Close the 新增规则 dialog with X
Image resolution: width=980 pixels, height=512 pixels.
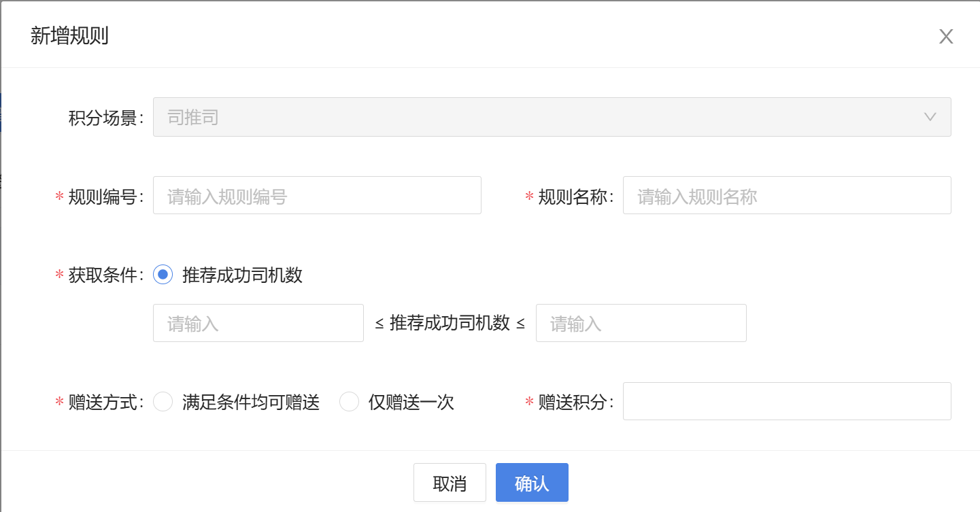click(946, 37)
